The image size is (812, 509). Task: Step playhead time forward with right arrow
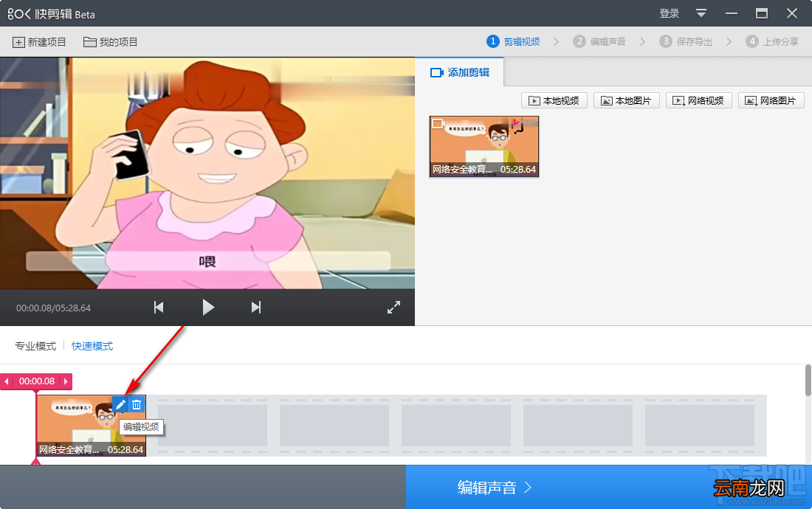pyautogui.click(x=66, y=381)
